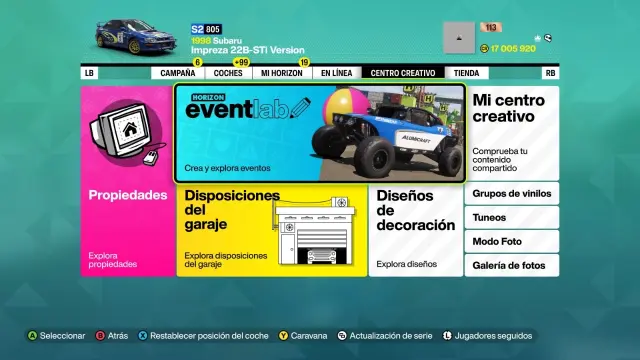Viewport: 640px width, 360px height.
Task: Open Diseños de decoración tile
Action: pyautogui.click(x=416, y=230)
